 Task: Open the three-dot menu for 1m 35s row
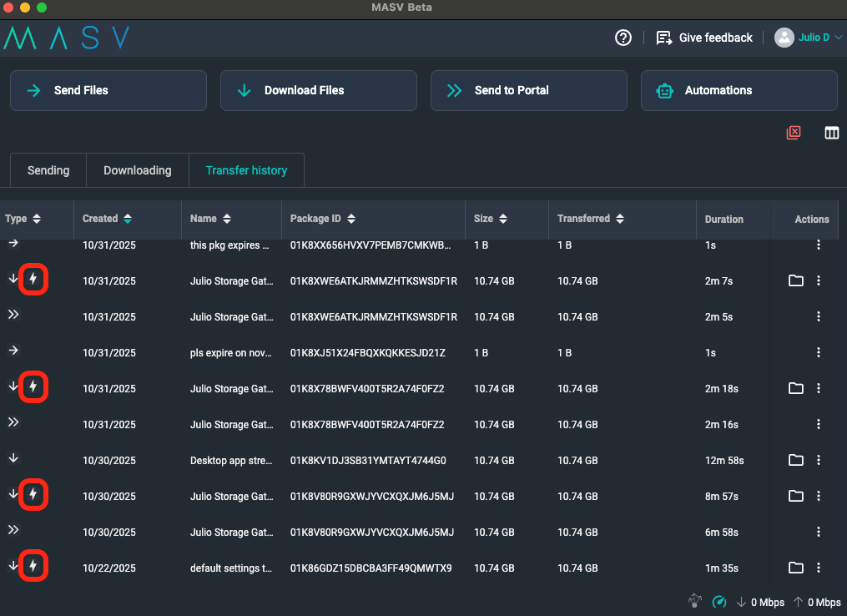819,568
